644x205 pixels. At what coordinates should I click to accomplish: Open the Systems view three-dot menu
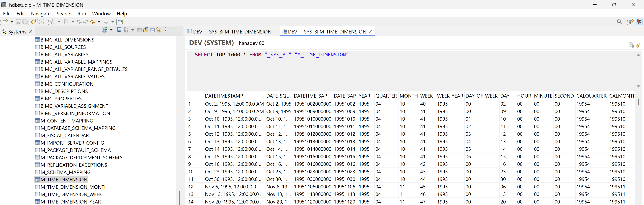166,30
